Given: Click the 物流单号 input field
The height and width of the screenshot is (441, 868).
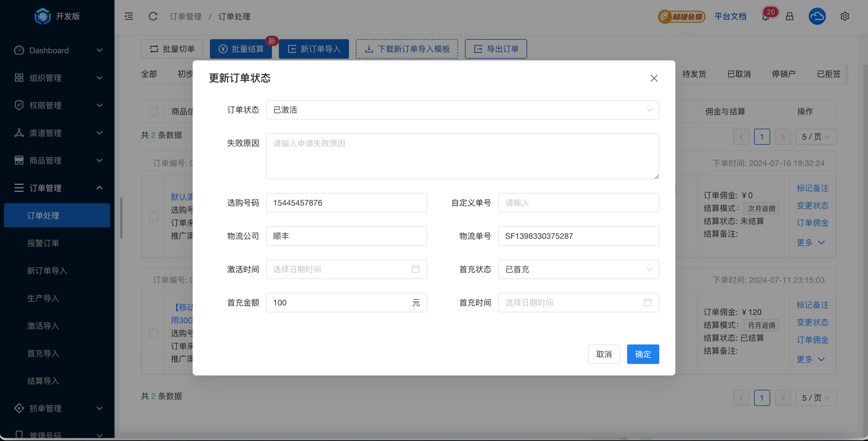Looking at the screenshot, I should click(578, 236).
